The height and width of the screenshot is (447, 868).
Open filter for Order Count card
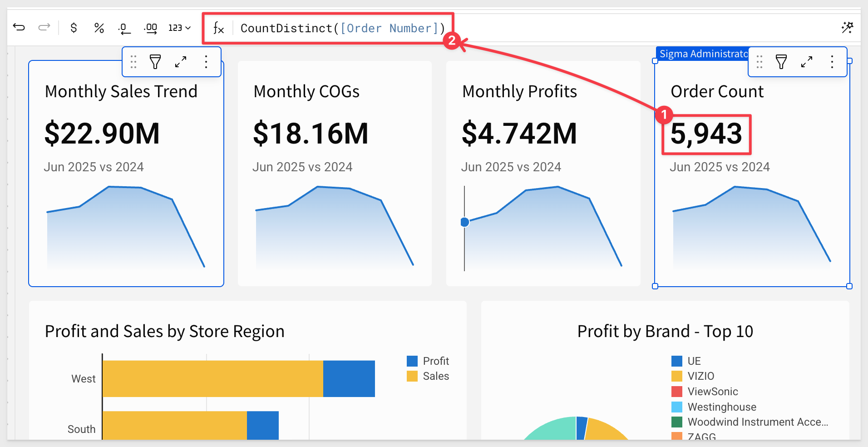[x=781, y=62]
